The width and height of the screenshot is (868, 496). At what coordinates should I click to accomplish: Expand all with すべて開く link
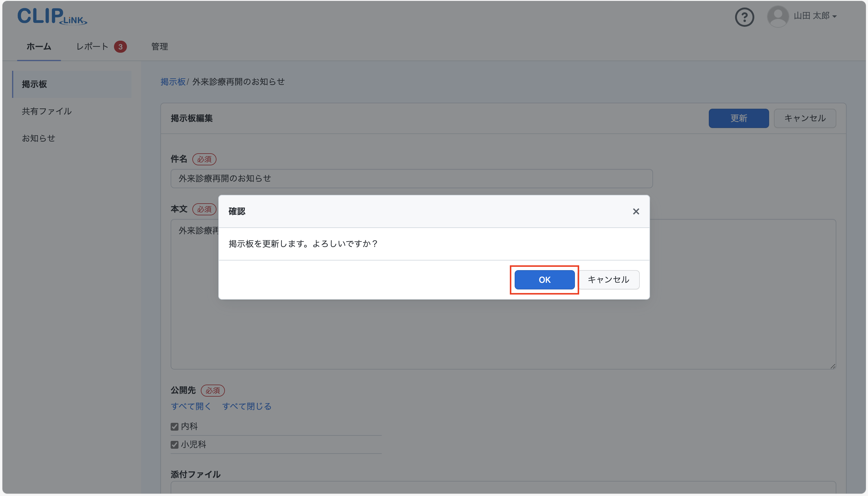(x=191, y=406)
